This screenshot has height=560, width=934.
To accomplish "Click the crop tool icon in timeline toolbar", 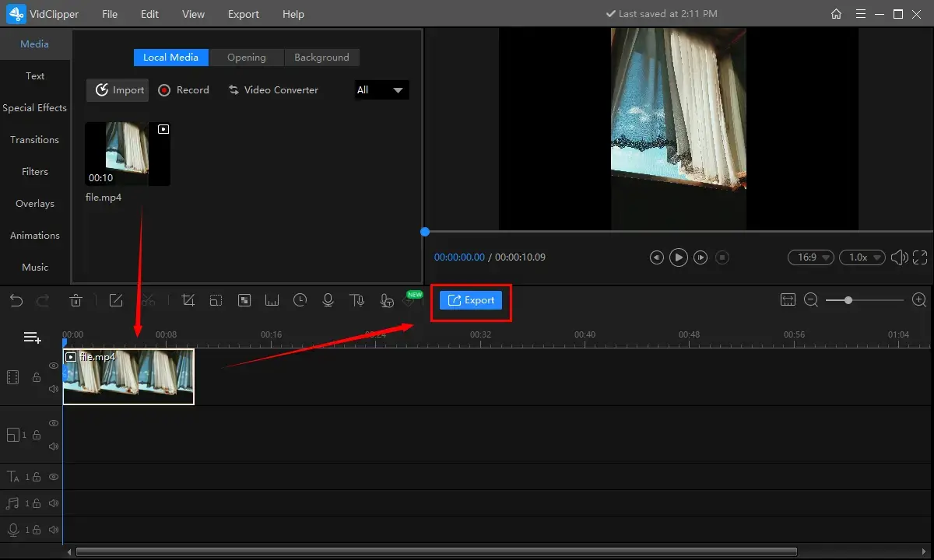I will click(x=188, y=300).
